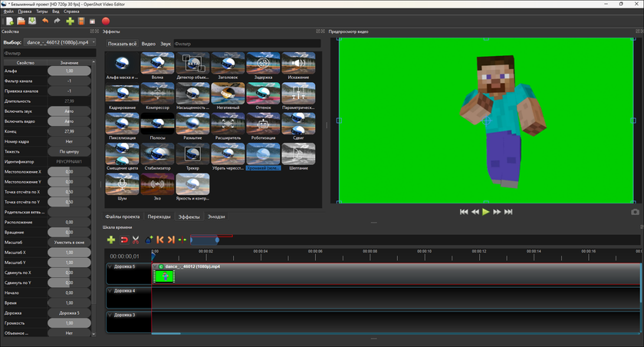
Task: Fast forward the video preview
Action: 497,212
